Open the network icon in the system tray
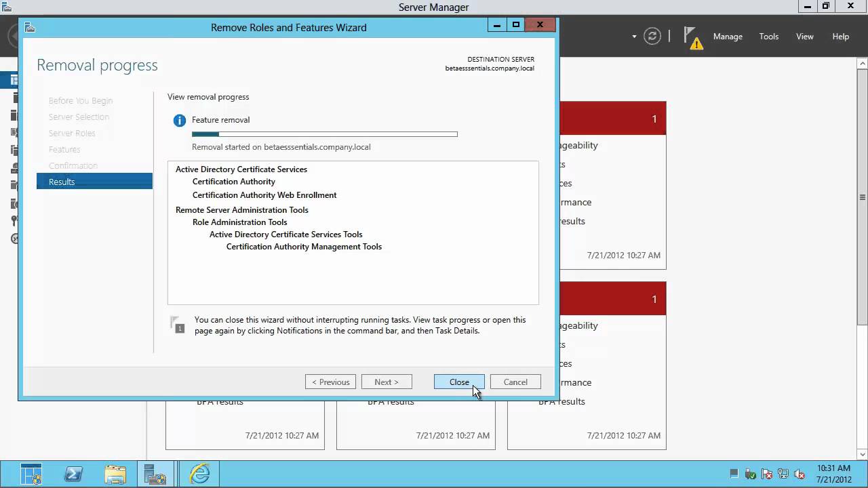868x488 pixels. point(783,474)
